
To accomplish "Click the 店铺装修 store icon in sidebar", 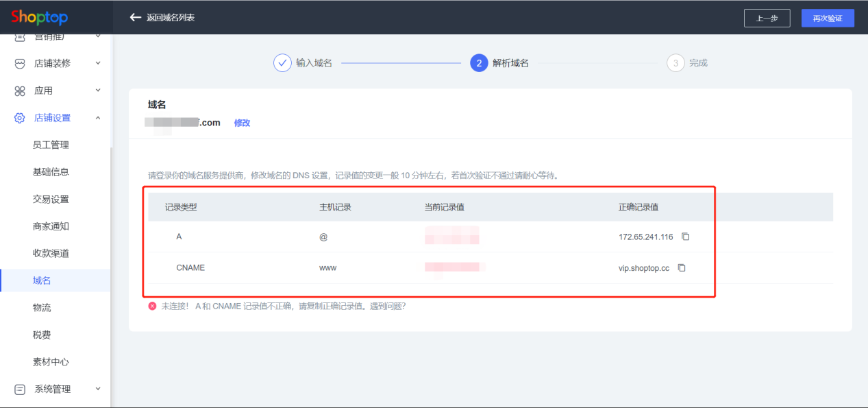I will tap(20, 63).
